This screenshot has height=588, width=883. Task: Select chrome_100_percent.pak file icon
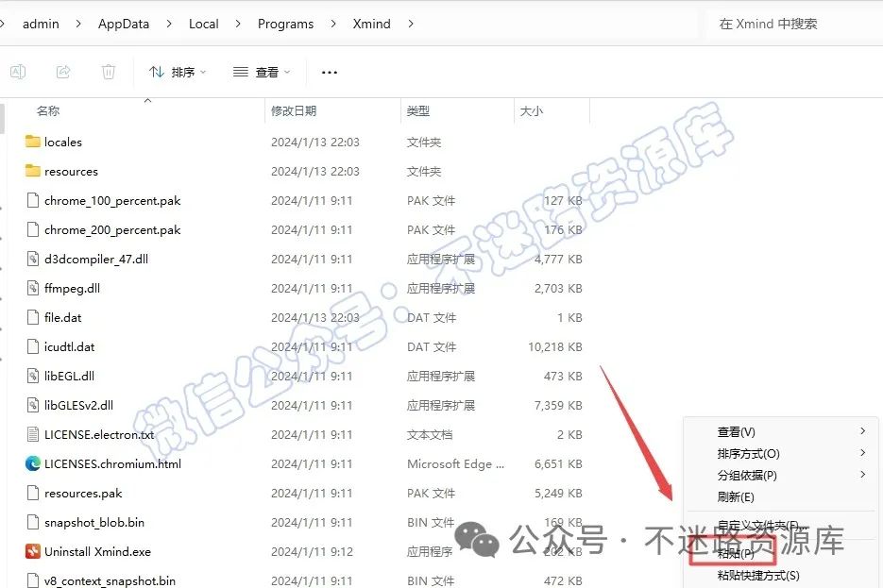click(x=33, y=200)
